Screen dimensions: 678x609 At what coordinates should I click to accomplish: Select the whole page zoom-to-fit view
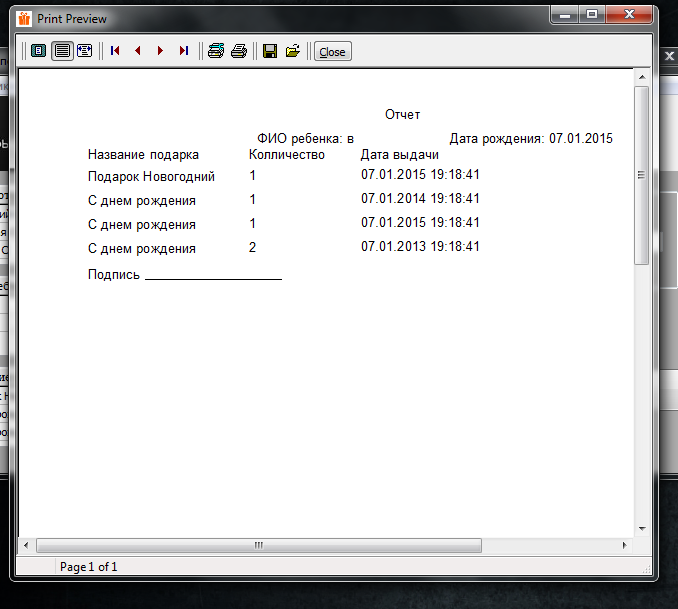pyautogui.click(x=38, y=51)
